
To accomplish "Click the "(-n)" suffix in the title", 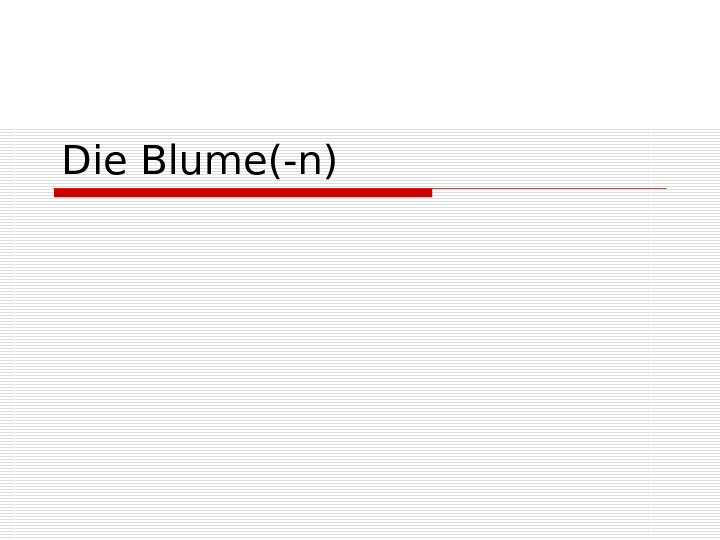I will [x=303, y=162].
